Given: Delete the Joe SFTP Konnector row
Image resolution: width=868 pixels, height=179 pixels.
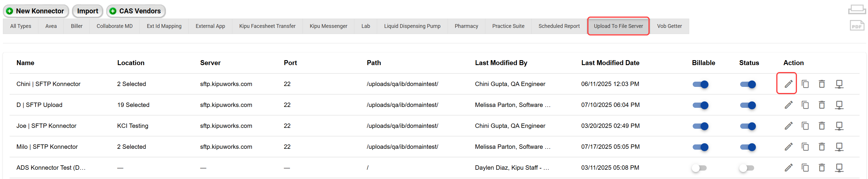Looking at the screenshot, I should pyautogui.click(x=822, y=126).
